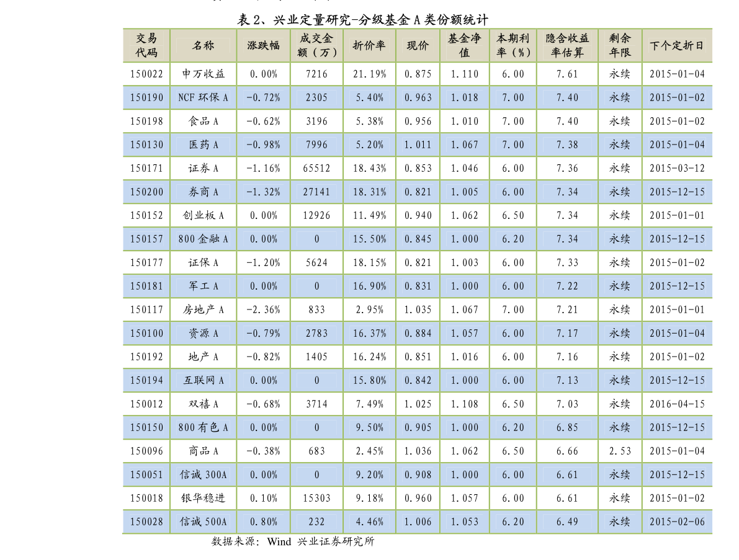Select the 800有色A name cell
This screenshot has width=739, height=560.
coord(203,427)
